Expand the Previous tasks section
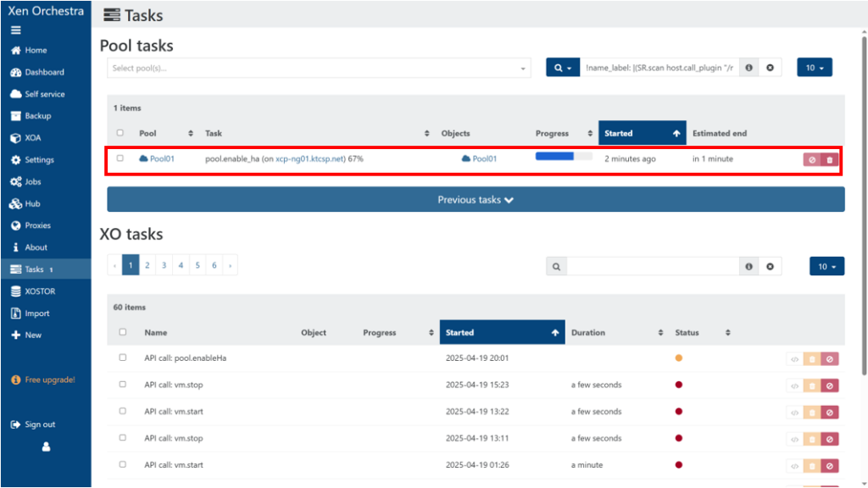Image resolution: width=868 pixels, height=488 pixels. coord(476,200)
